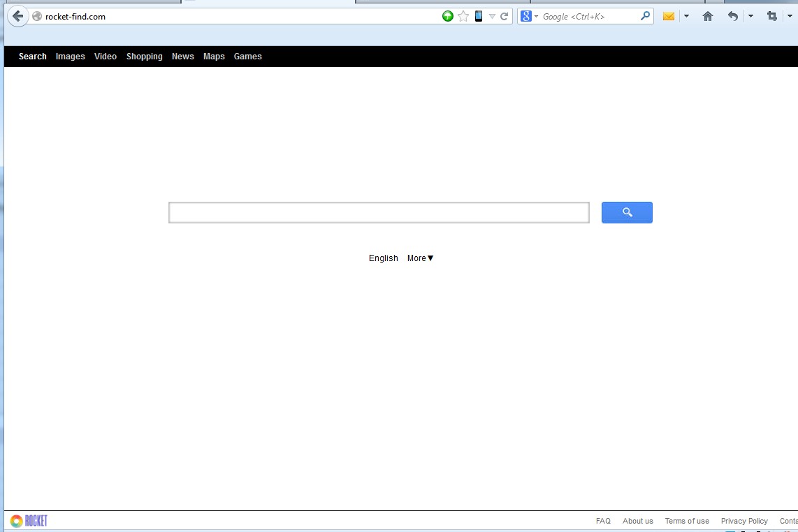Click the magnifier in the browser search box

646,16
